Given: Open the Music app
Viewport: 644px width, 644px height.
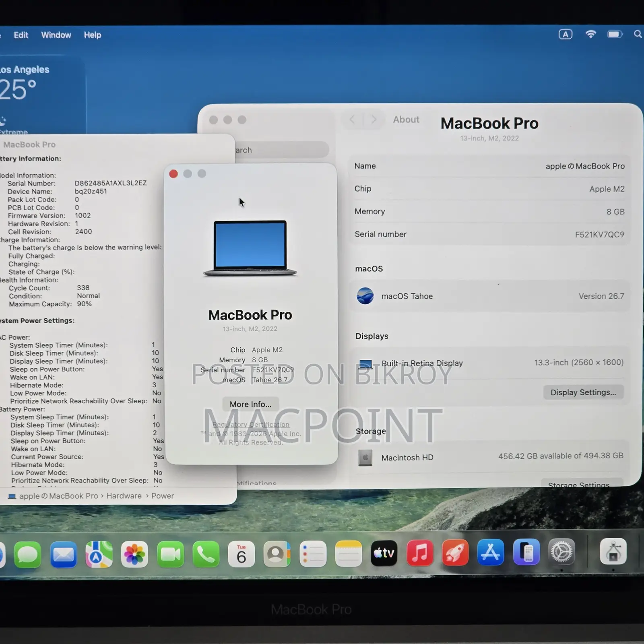Looking at the screenshot, I should tap(419, 553).
